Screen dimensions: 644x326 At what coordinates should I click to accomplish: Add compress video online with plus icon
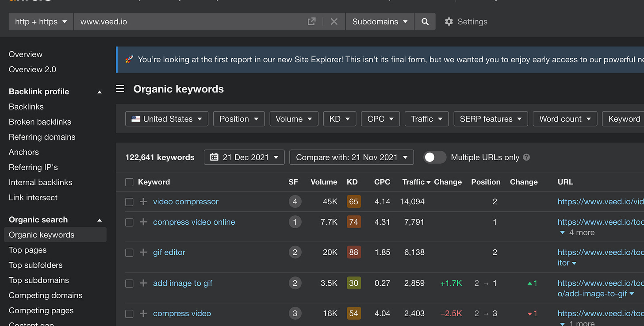coord(143,222)
